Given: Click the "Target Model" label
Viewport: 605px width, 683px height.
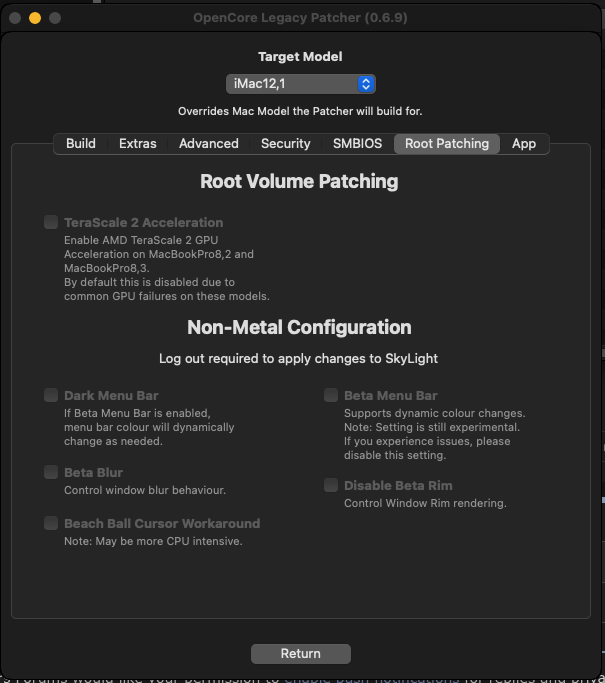Looking at the screenshot, I should point(300,57).
